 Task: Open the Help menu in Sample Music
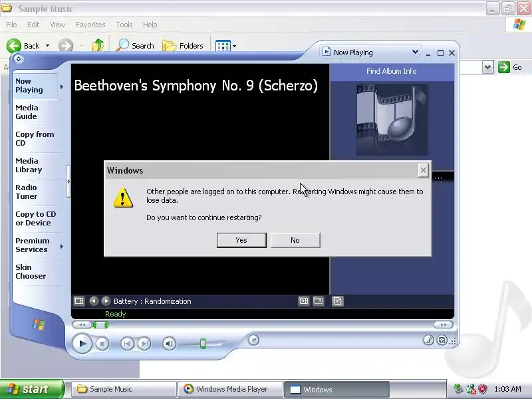[x=150, y=25]
